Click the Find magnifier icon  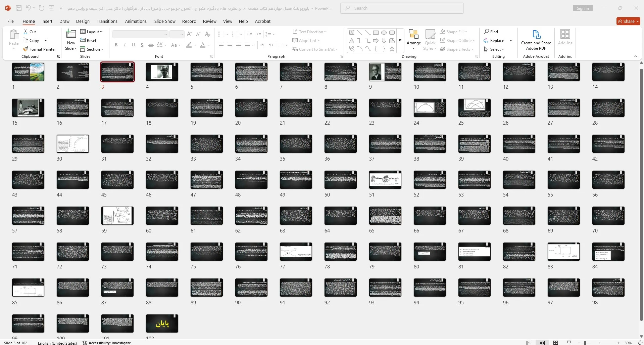486,32
